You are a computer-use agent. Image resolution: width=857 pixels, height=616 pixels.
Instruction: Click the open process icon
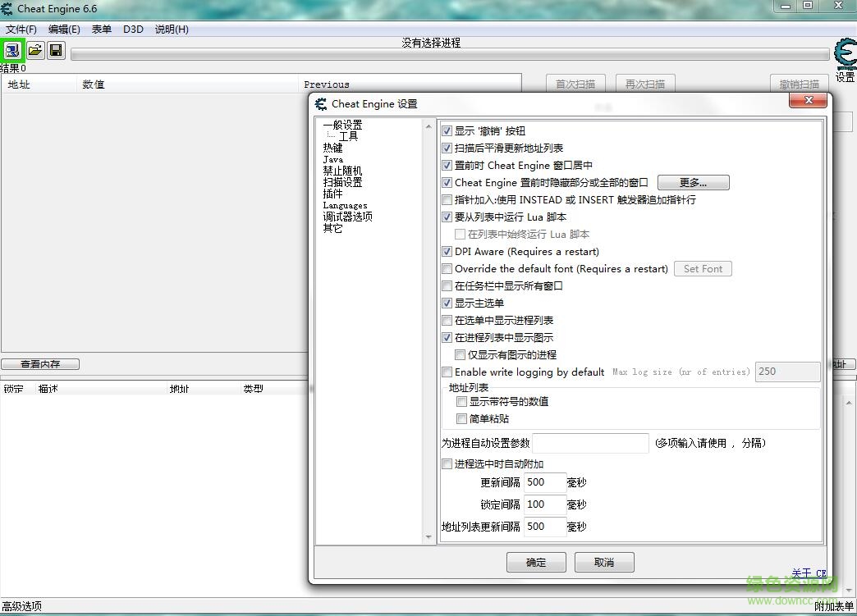(x=12, y=51)
